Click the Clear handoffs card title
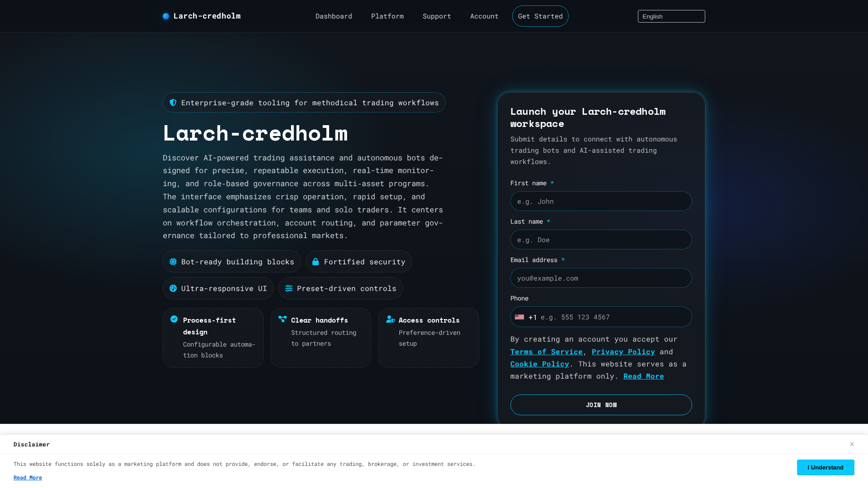The image size is (868, 488). (x=320, y=320)
